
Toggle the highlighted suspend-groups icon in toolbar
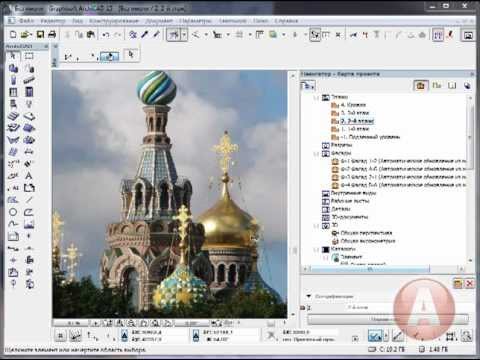[x=315, y=34]
